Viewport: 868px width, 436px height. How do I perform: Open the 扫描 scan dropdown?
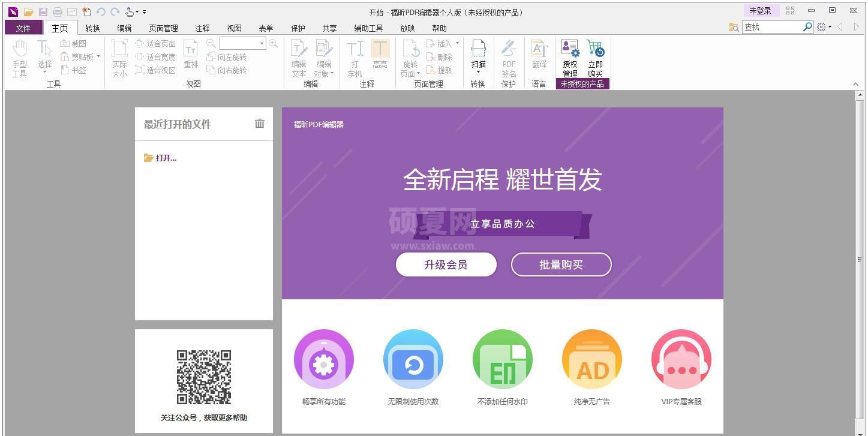478,73
